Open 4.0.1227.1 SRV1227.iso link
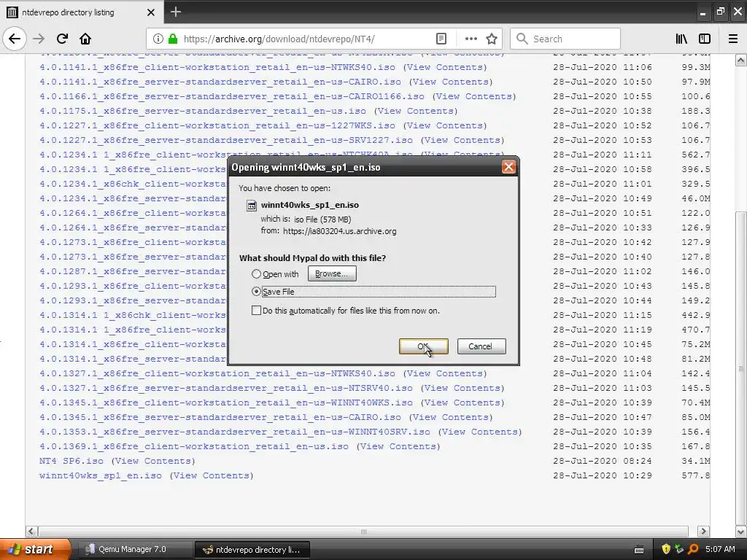 click(x=226, y=140)
